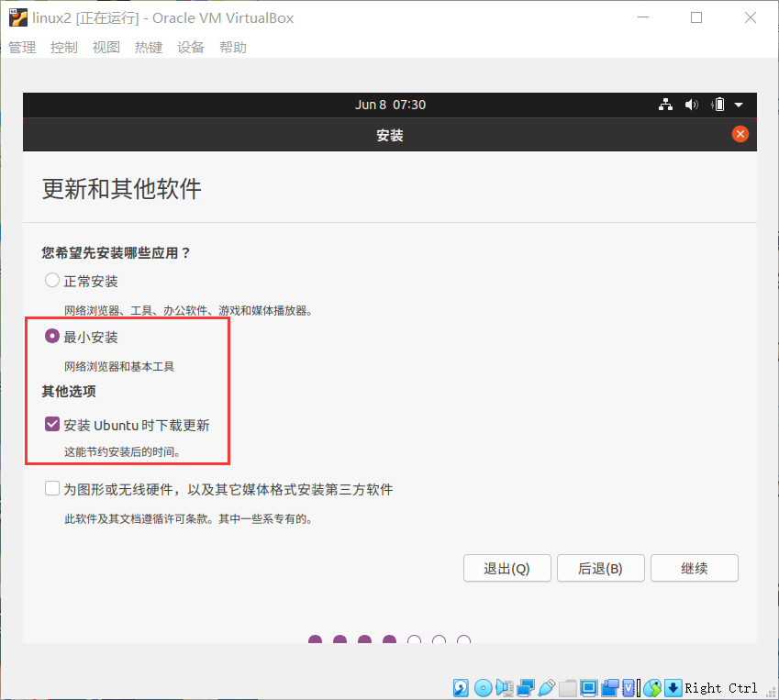779x700 pixels.
Task: Click the shared folders status icon
Action: point(567,688)
